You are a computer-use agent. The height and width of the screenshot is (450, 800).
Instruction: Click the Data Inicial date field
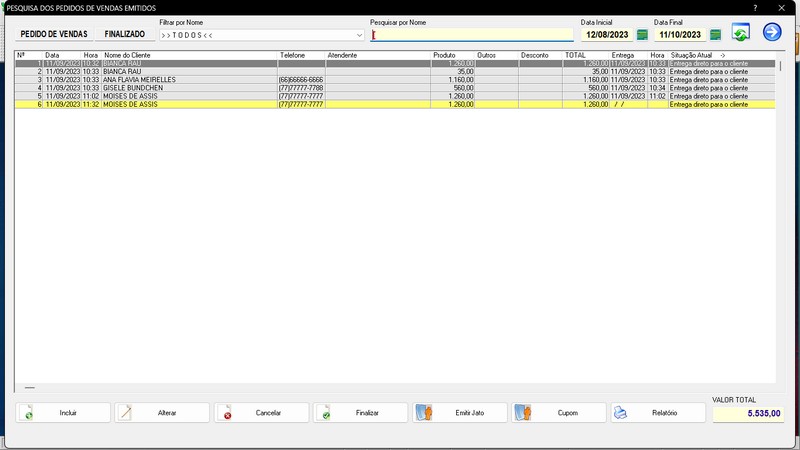click(606, 35)
